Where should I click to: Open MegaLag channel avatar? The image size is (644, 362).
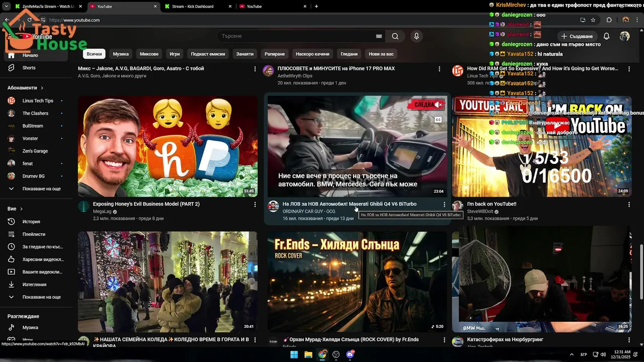(84, 206)
